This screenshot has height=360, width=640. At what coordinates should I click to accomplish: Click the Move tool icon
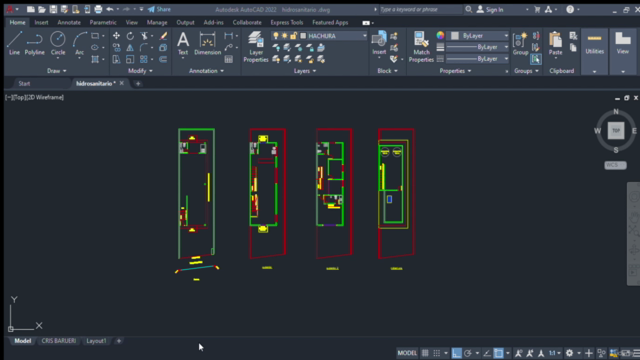(116, 36)
